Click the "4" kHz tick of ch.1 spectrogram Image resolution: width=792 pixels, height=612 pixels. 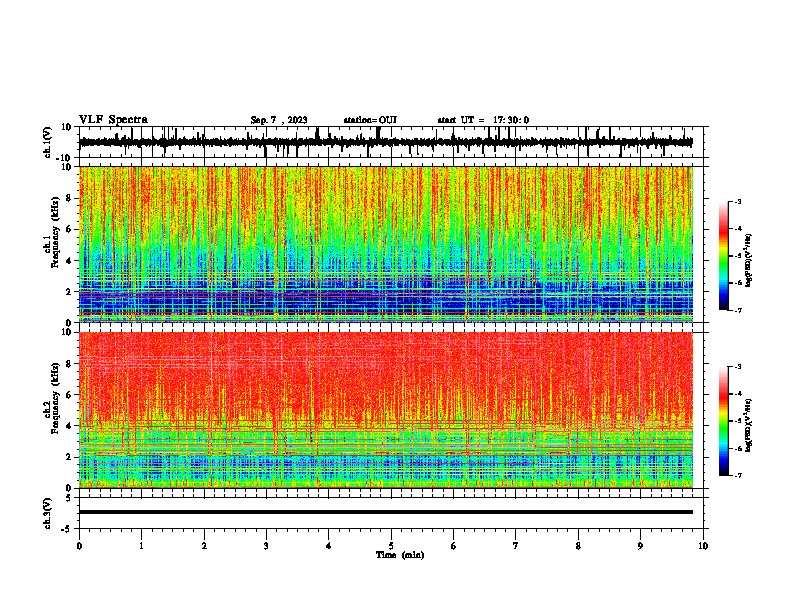pos(69,261)
